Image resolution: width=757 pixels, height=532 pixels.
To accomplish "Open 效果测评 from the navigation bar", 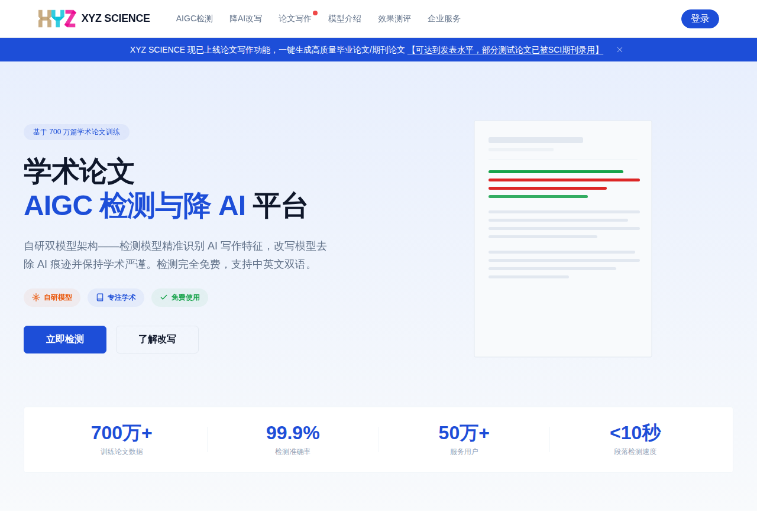I will 394,18.
